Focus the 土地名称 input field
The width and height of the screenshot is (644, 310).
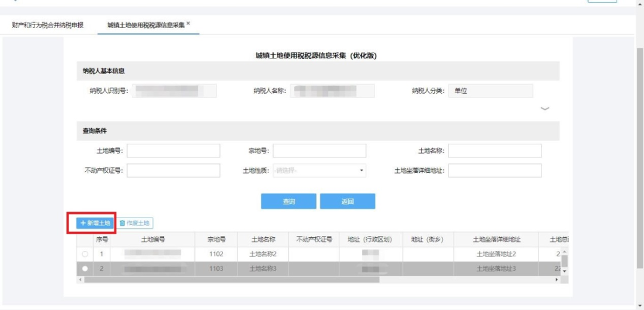tap(495, 151)
